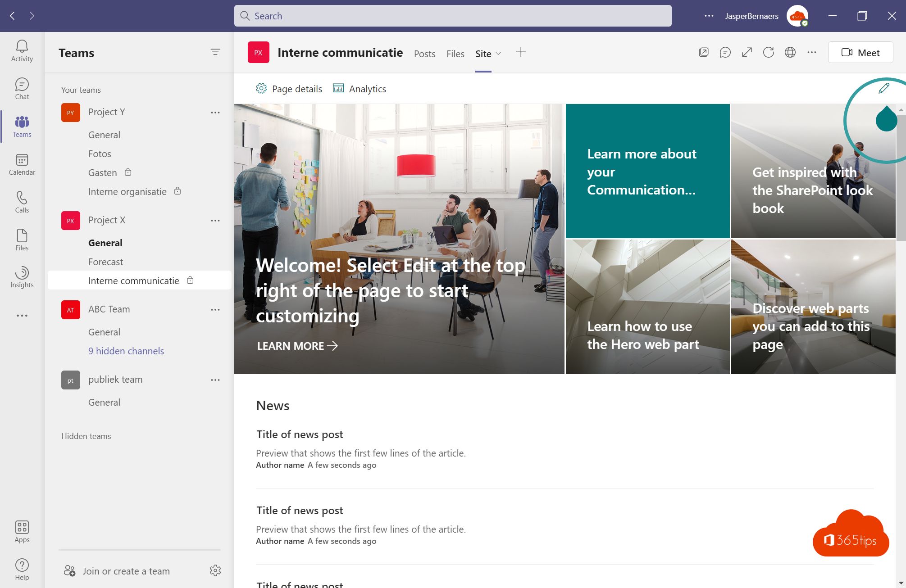The image size is (906, 588).
Task: Open more options for Project X
Action: [x=215, y=221]
